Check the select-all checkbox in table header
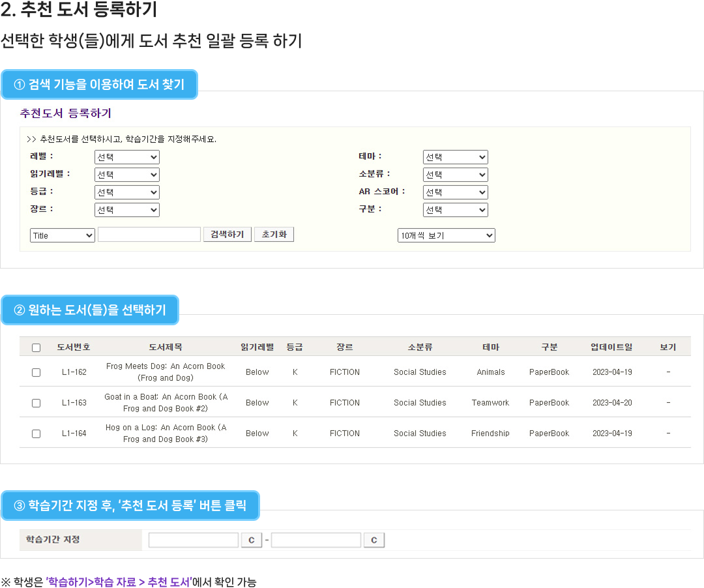The width and height of the screenshot is (704, 588). tap(37, 347)
